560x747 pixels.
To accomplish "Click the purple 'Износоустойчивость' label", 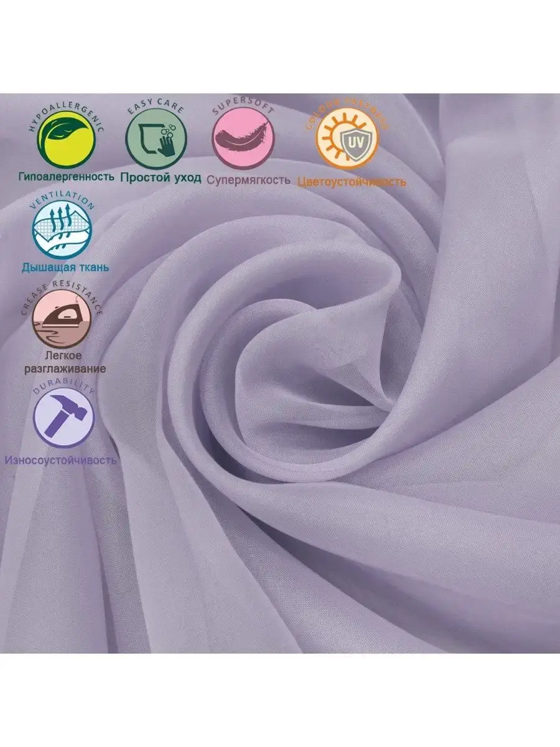I will tap(60, 461).
